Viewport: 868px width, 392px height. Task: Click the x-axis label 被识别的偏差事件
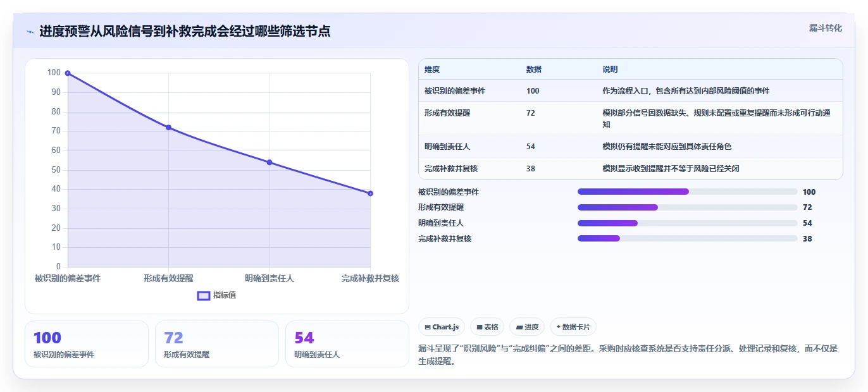[68, 278]
